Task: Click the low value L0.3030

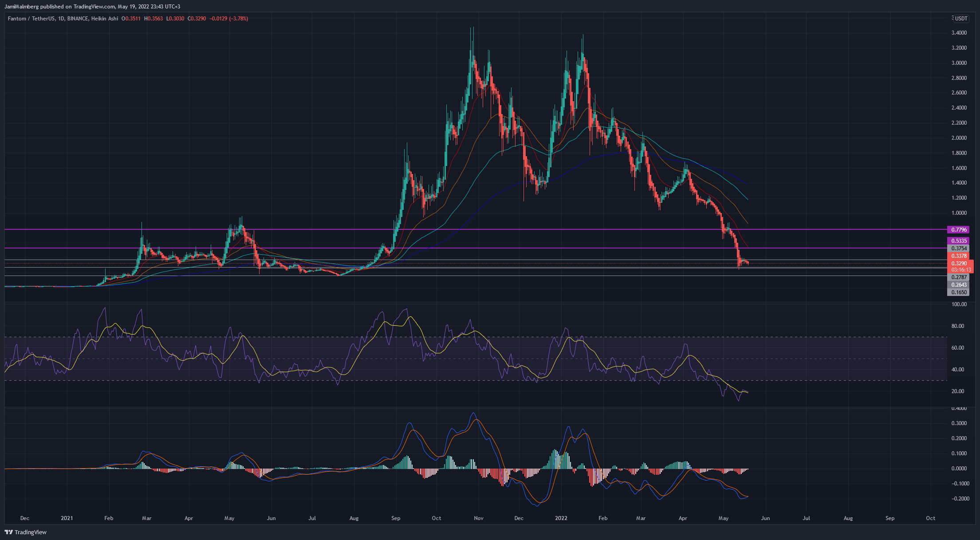Action: point(175,19)
